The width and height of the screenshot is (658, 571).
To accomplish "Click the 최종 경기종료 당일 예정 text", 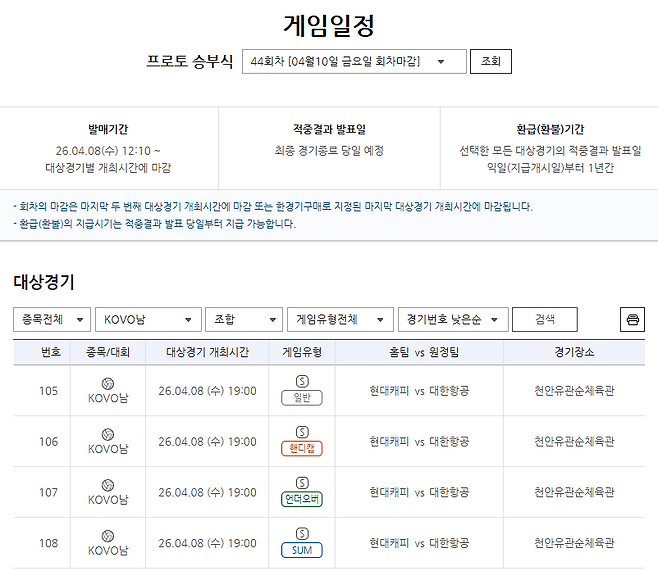I will point(329,151).
